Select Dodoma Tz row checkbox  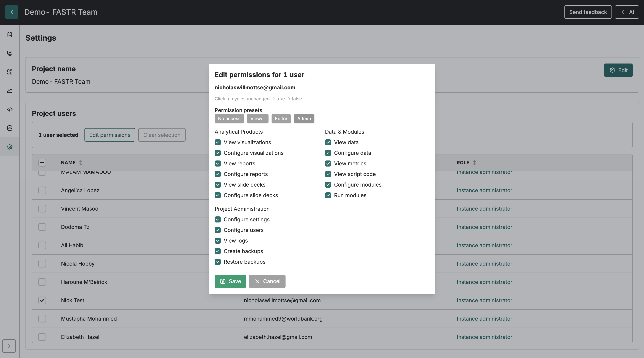coord(42,227)
